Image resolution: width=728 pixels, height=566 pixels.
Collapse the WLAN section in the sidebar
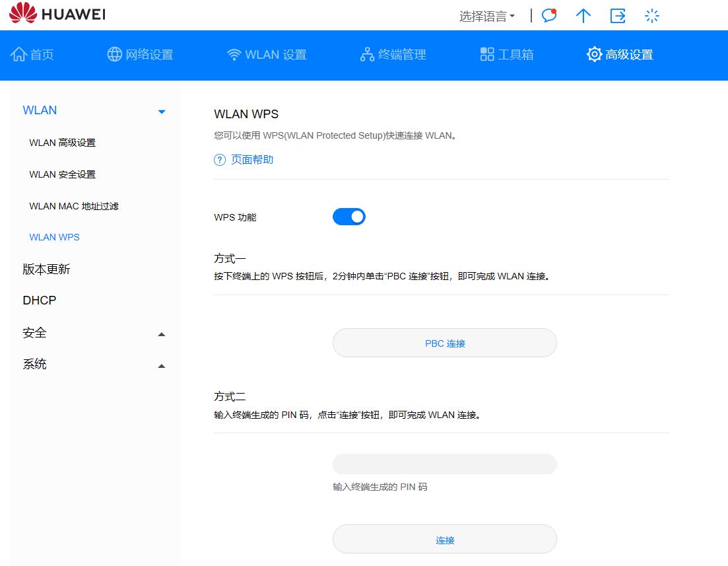coord(162,112)
